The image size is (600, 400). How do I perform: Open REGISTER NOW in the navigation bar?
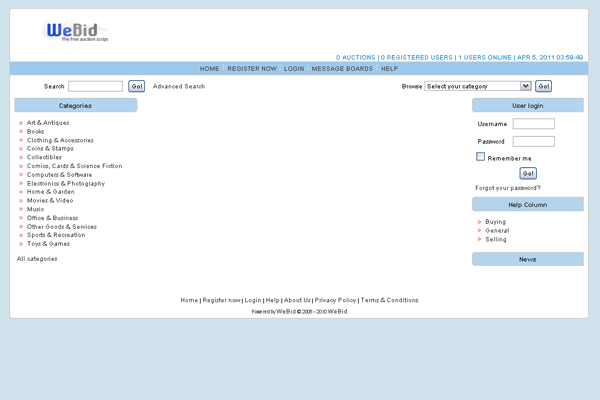coord(252,69)
